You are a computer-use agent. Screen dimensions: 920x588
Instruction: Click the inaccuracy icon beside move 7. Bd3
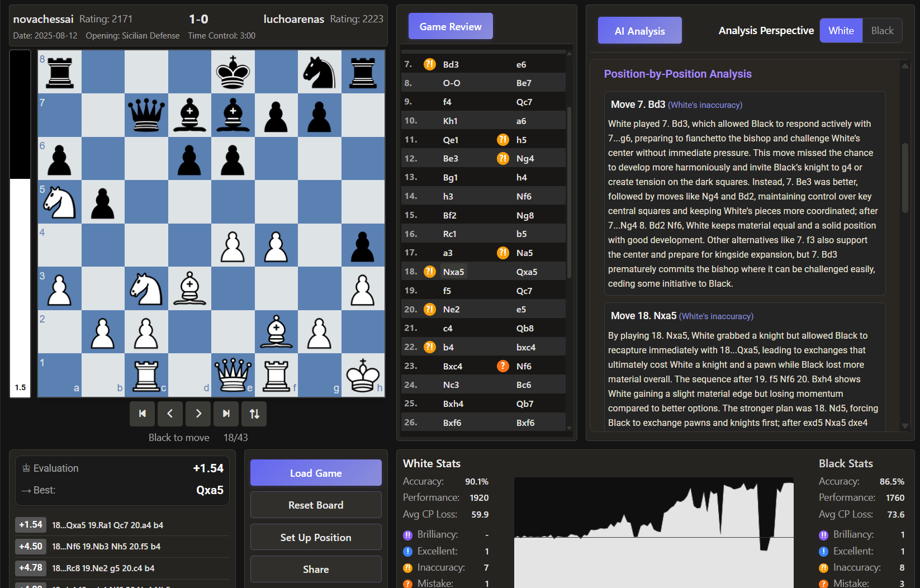[429, 64]
